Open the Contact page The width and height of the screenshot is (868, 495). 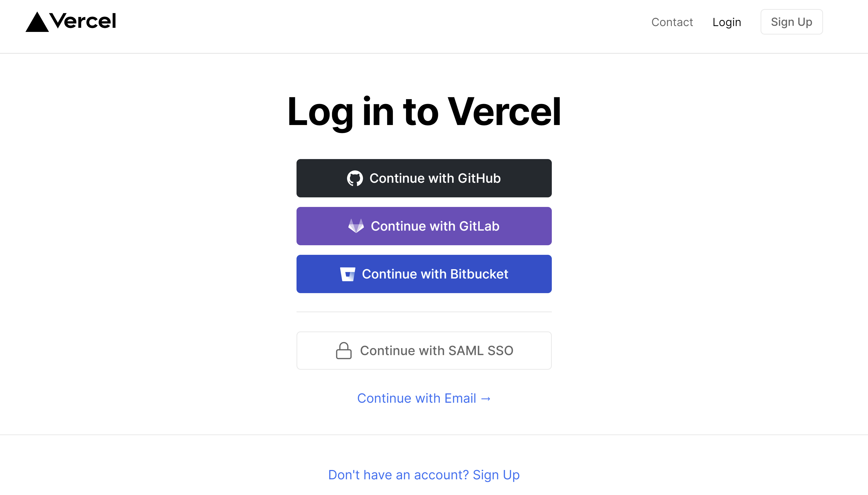(x=672, y=22)
